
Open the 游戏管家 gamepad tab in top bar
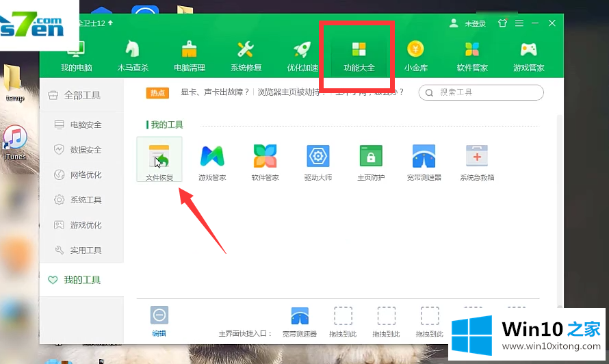529,56
